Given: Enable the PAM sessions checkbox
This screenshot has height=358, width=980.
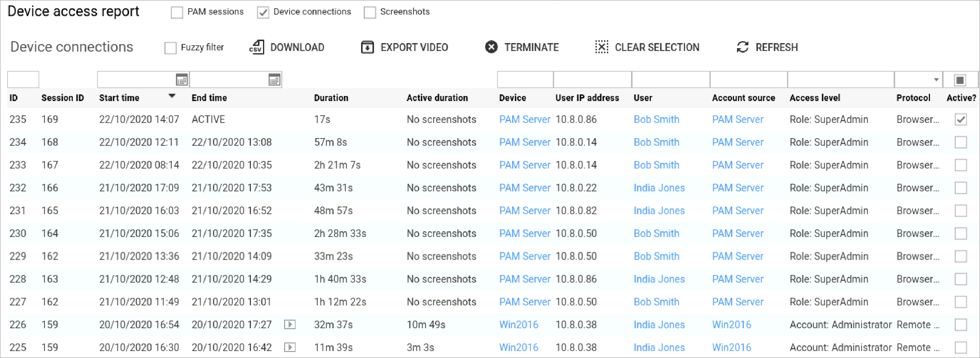Looking at the screenshot, I should tap(177, 12).
